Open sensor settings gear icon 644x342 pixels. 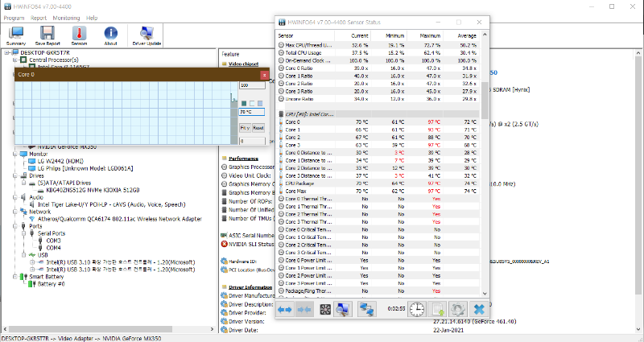point(458,309)
